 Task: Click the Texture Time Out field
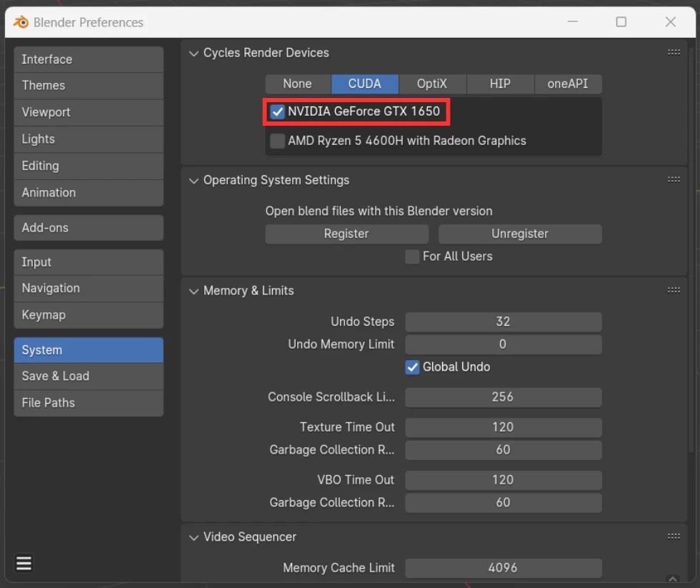tap(503, 427)
